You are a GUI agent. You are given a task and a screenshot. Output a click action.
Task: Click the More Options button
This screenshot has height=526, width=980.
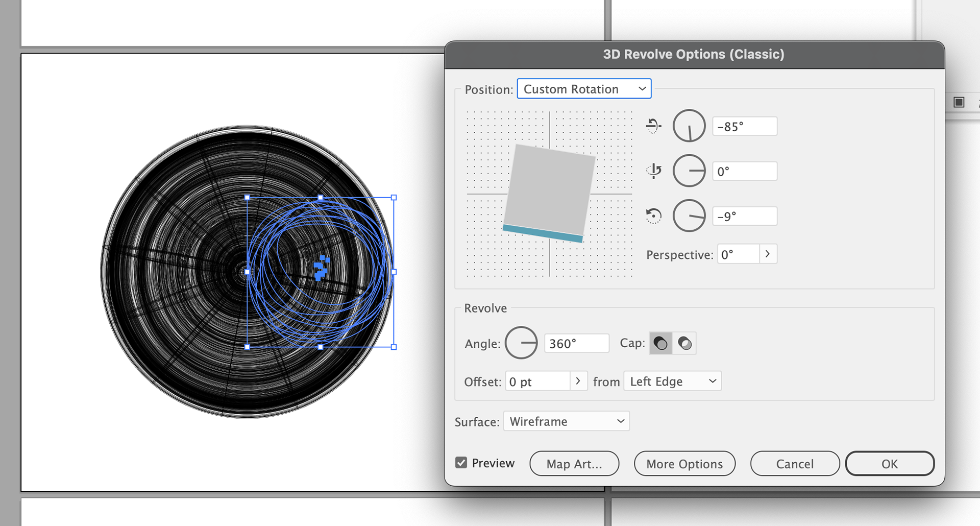[x=684, y=464]
